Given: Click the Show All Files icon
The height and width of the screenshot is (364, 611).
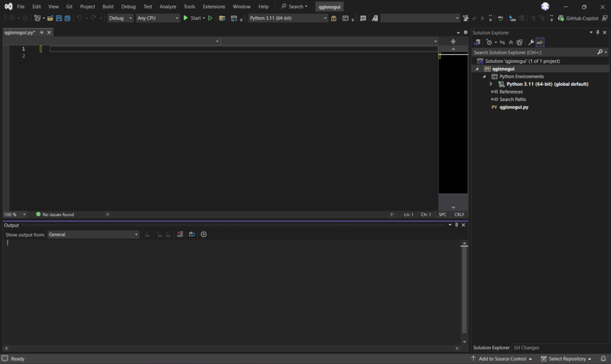Looking at the screenshot, I should pyautogui.click(x=519, y=42).
